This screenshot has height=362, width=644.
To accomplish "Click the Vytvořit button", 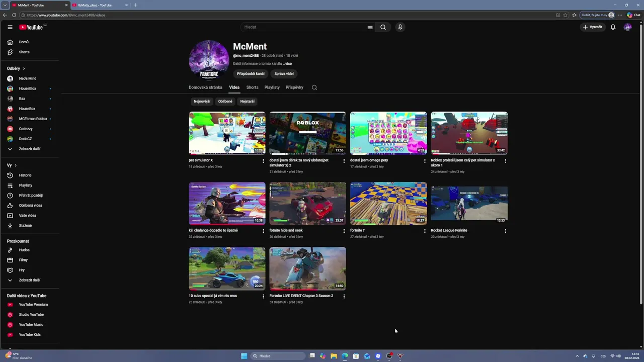I will 593,27.
